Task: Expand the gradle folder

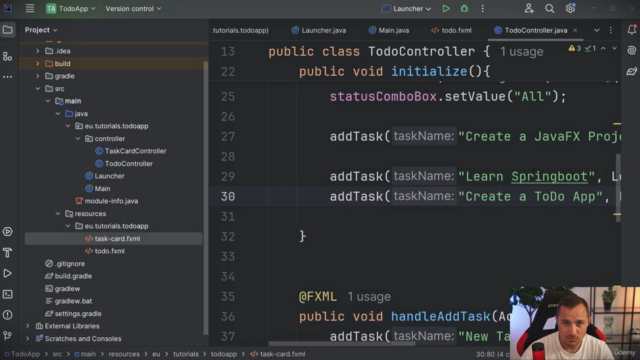Action: [38, 76]
